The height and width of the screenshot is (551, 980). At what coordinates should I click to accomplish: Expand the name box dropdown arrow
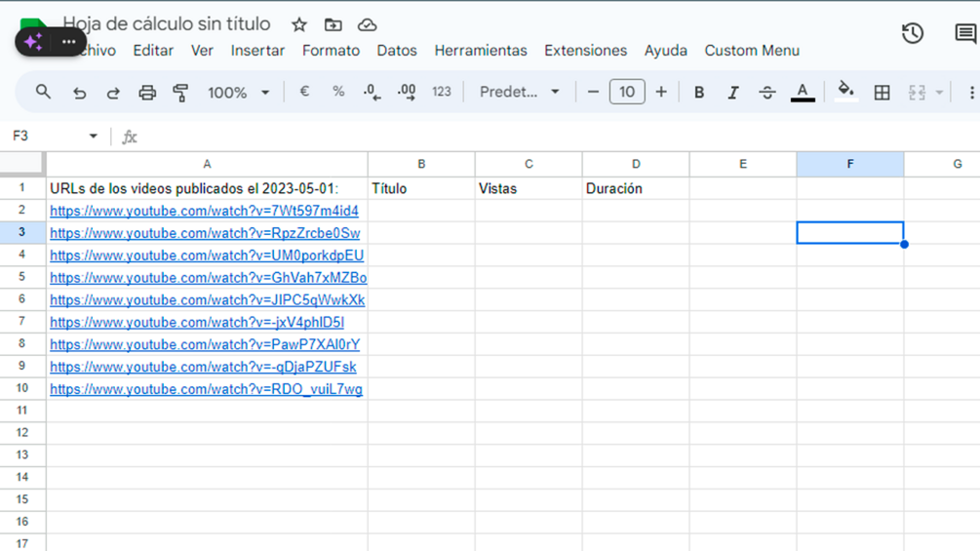[x=94, y=137]
